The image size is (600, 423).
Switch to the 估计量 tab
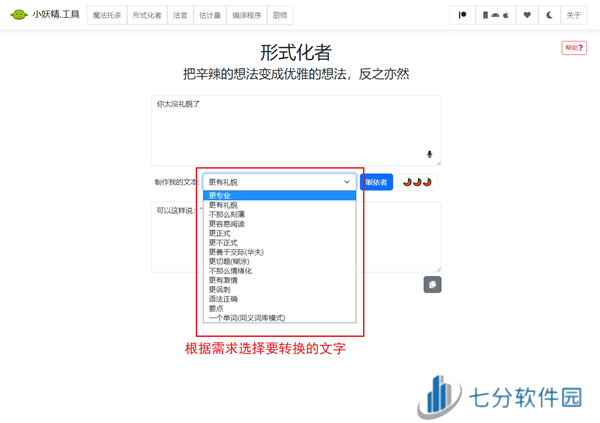(211, 15)
